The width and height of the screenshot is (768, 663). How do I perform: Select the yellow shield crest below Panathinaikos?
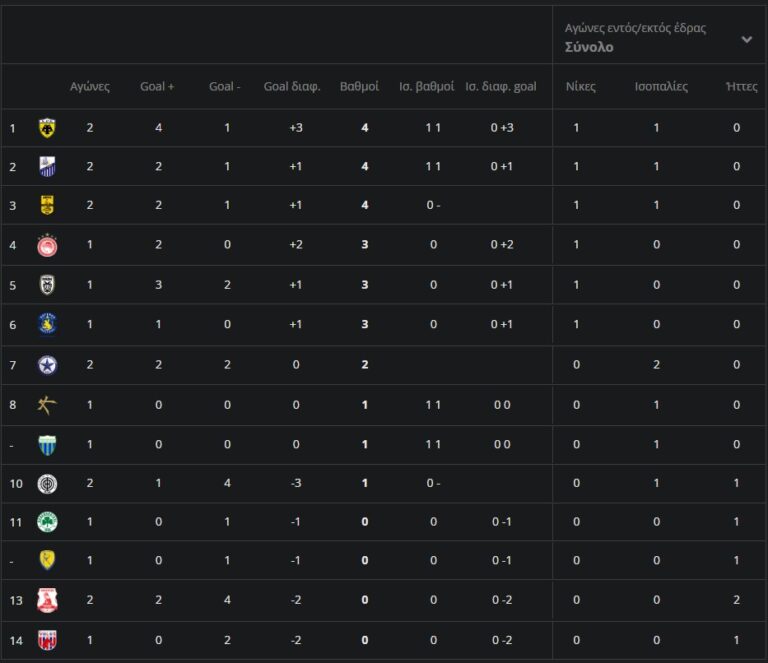[47, 560]
